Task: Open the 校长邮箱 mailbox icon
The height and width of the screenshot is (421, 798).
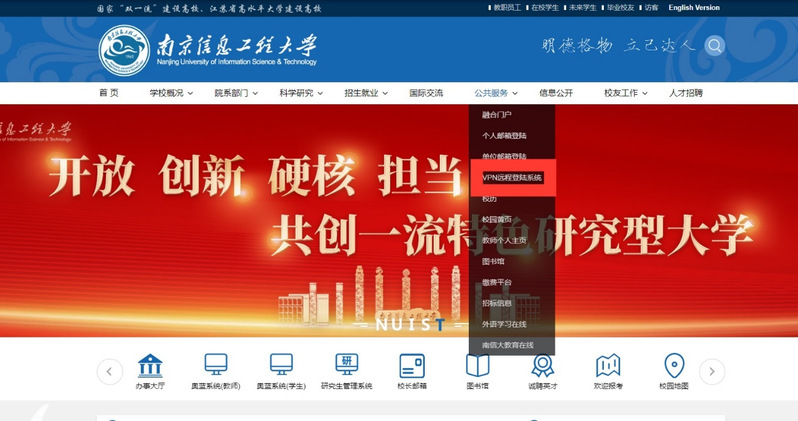Action: [x=411, y=366]
